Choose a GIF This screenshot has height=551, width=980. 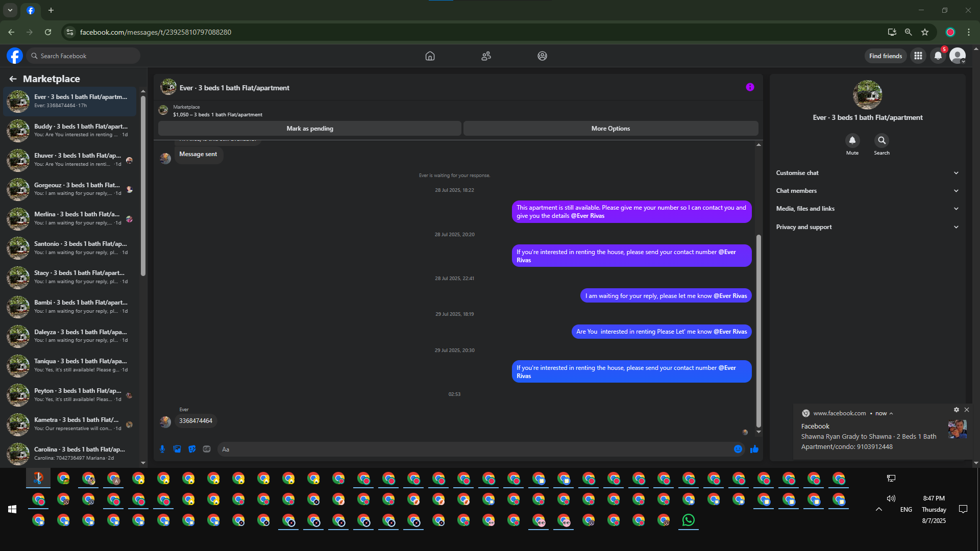pos(207,449)
